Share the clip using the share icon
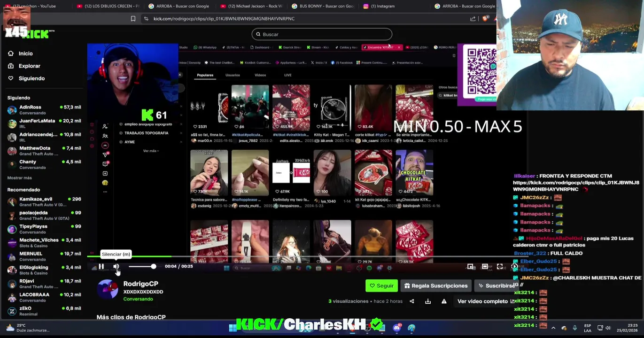 pos(412,301)
